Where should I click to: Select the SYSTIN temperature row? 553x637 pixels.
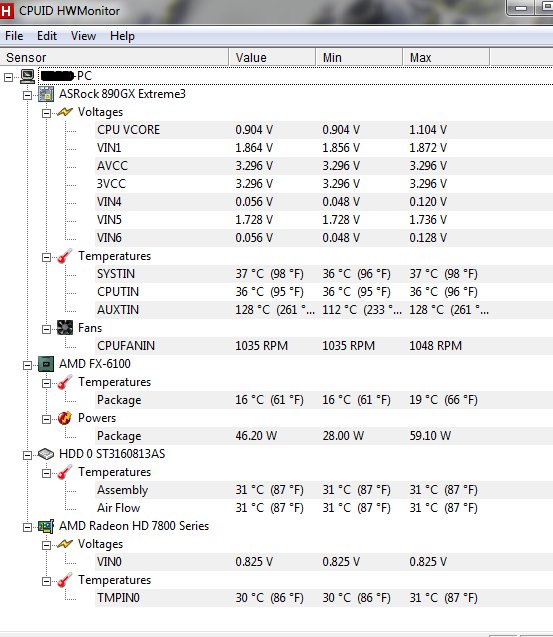coord(324,274)
